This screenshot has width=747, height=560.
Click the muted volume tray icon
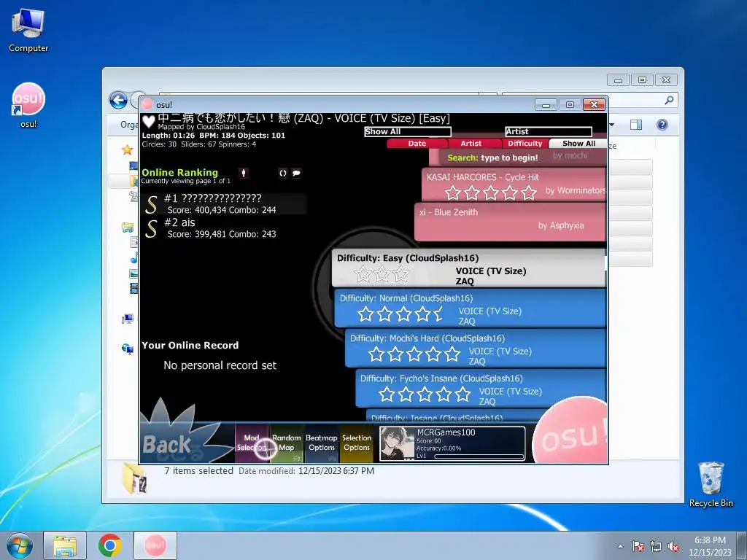point(673,546)
